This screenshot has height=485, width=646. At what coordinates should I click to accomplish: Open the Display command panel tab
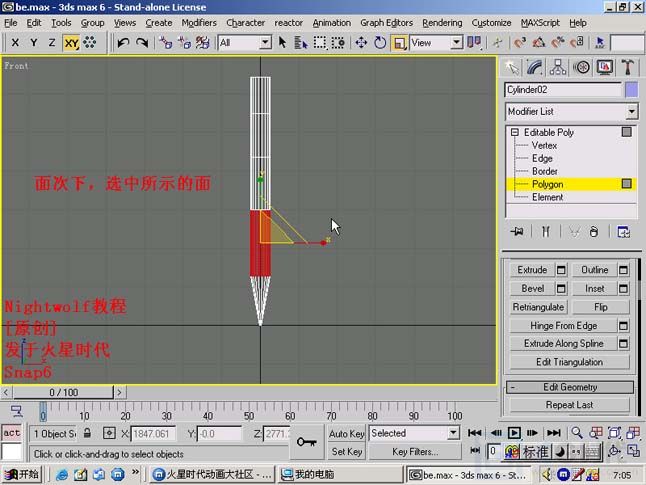pyautogui.click(x=604, y=67)
